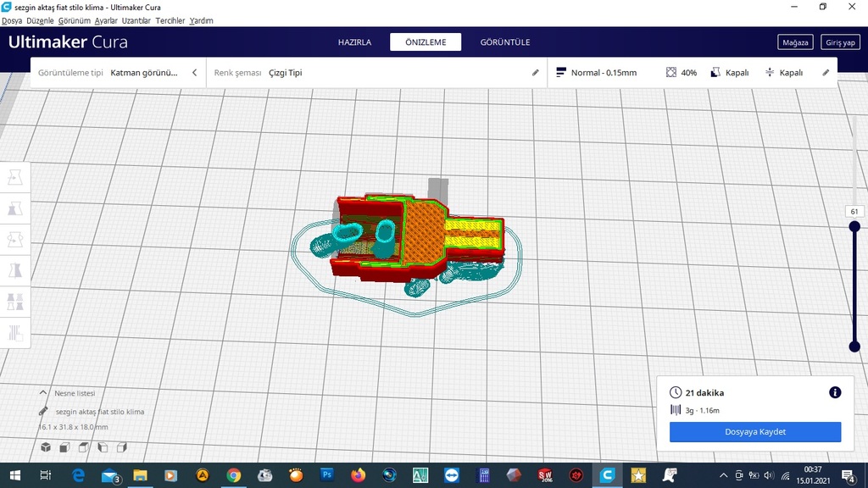Image resolution: width=868 pixels, height=488 pixels.
Task: Open print settings with the pencil icon
Action: click(826, 72)
